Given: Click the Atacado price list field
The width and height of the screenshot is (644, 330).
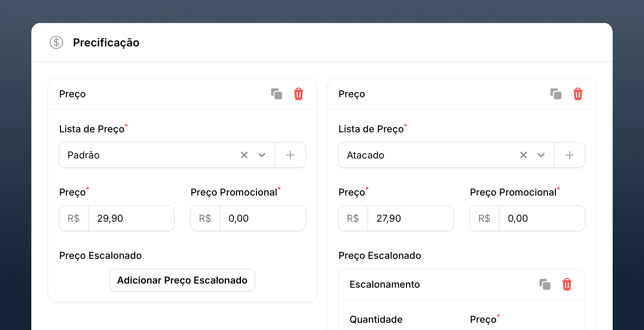Looking at the screenshot, I should [x=427, y=155].
